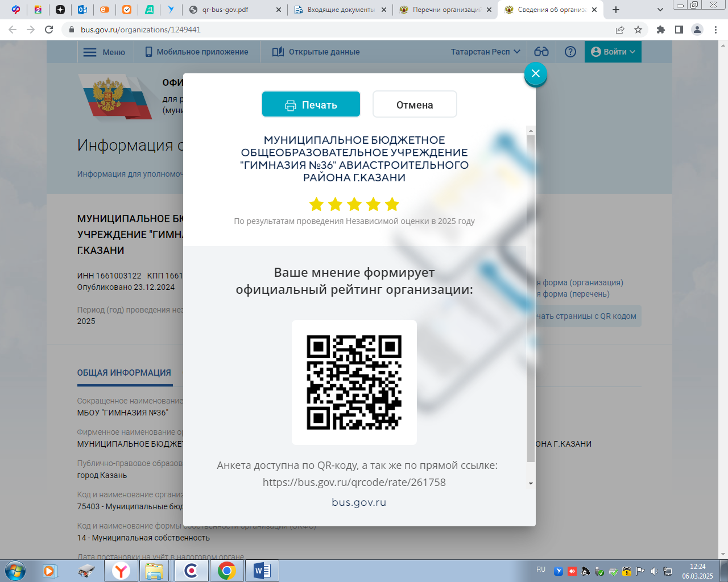Open the Мобильное приложение link
728x582 pixels.
(197, 52)
